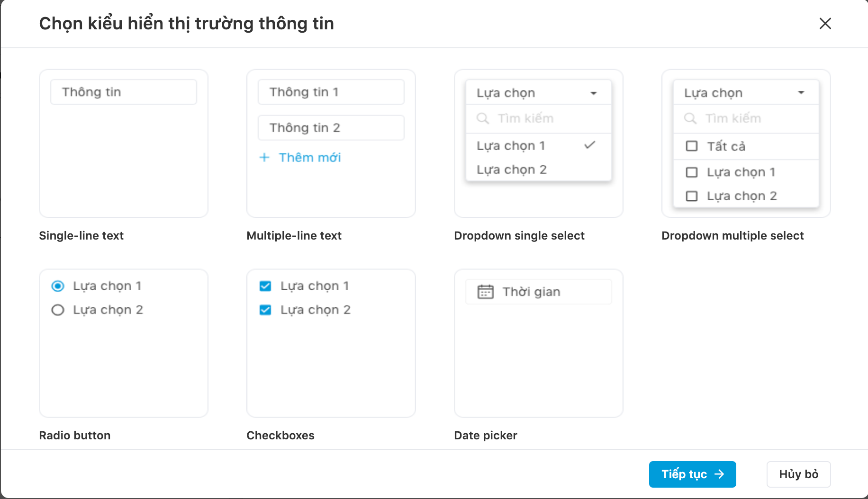The height and width of the screenshot is (499, 868).
Task: Click the checkmark next to Lựa chọn 1
Action: click(x=590, y=145)
